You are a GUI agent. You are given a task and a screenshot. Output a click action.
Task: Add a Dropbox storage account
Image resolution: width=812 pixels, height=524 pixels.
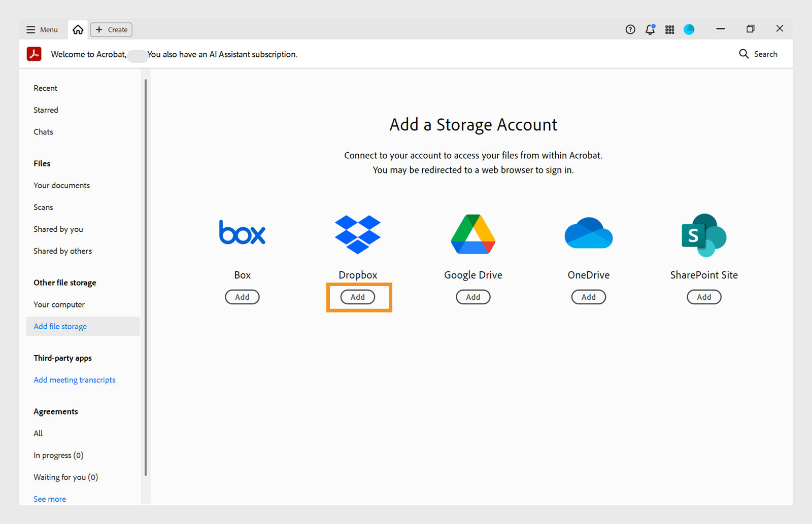(x=358, y=297)
